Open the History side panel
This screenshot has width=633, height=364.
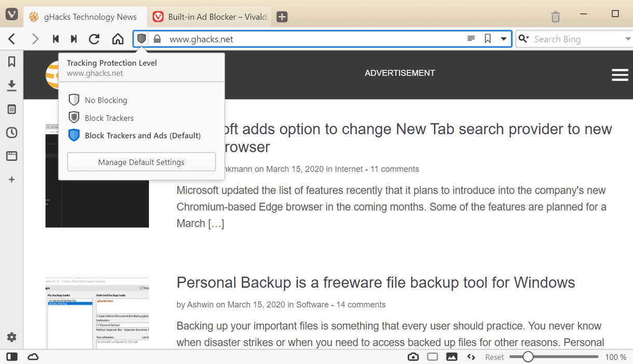11,133
